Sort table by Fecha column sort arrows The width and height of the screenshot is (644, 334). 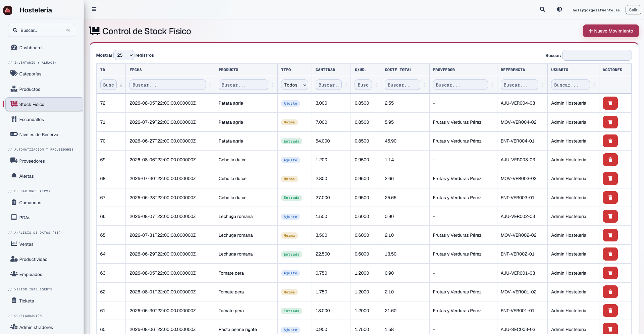click(x=210, y=85)
